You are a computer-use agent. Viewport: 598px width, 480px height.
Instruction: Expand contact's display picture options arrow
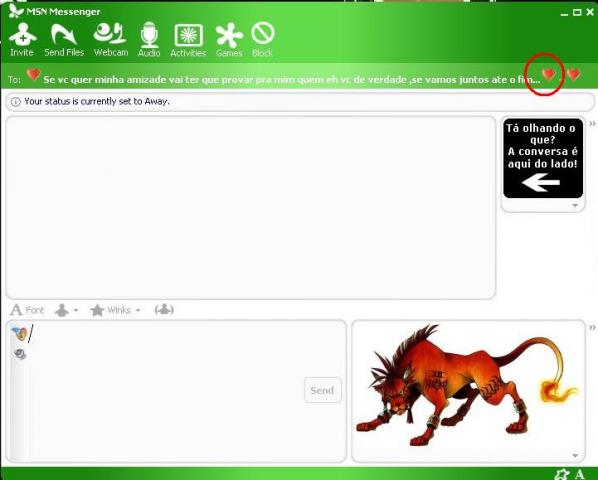(x=575, y=205)
